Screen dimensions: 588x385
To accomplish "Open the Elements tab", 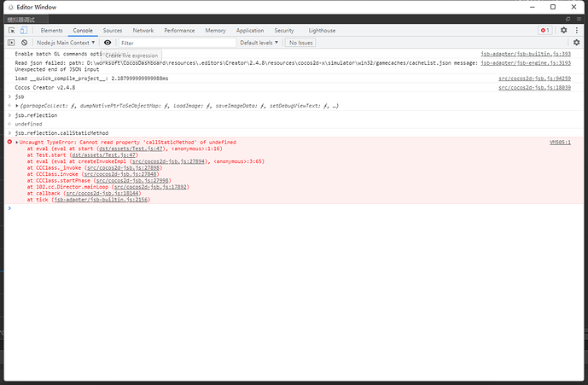I will 51,31.
